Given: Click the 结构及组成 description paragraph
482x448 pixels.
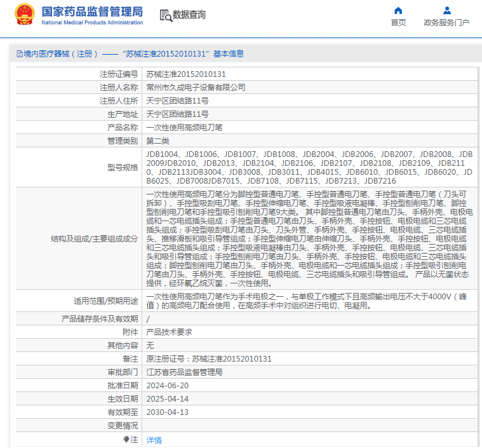Looking at the screenshot, I should click(309, 238).
